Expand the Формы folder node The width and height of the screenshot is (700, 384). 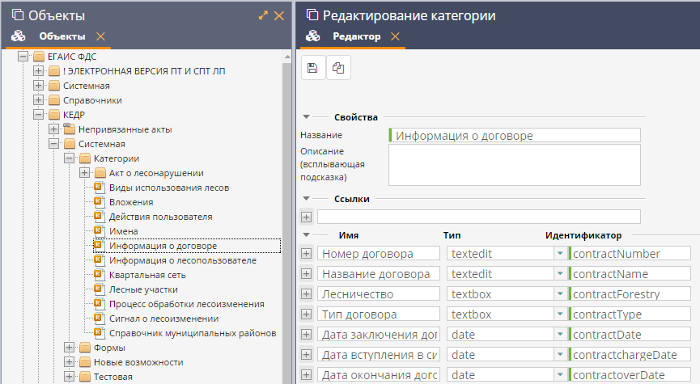point(69,347)
